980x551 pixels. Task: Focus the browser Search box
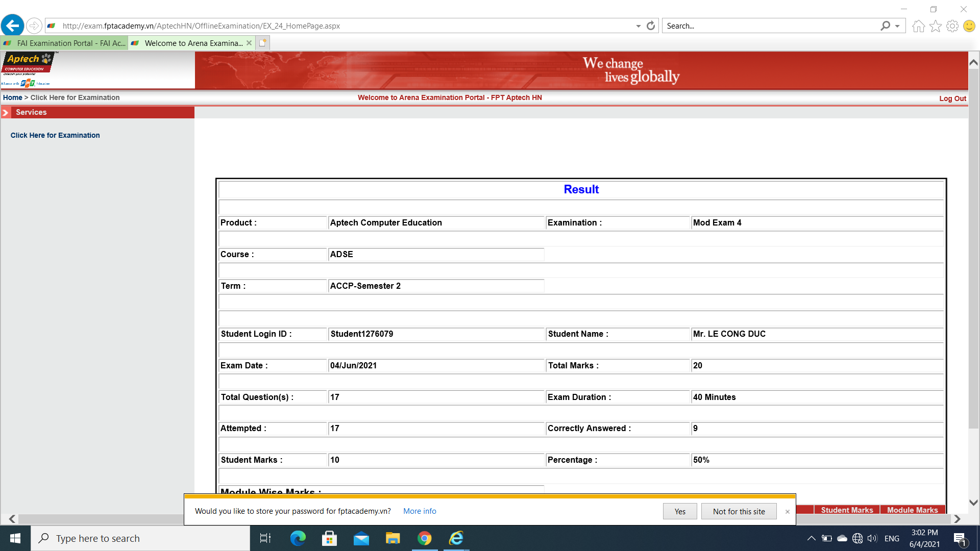pyautogui.click(x=771, y=26)
